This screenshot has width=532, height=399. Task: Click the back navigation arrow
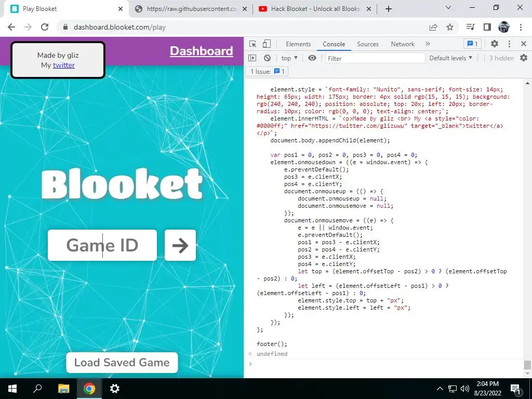pos(11,27)
